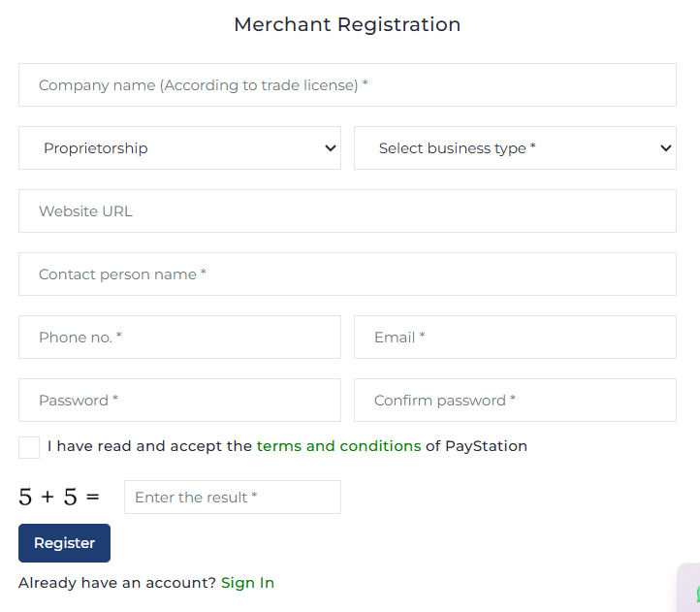Tick the accept terms and conditions checkbox
Viewport: 700px width, 612px height.
pos(29,447)
